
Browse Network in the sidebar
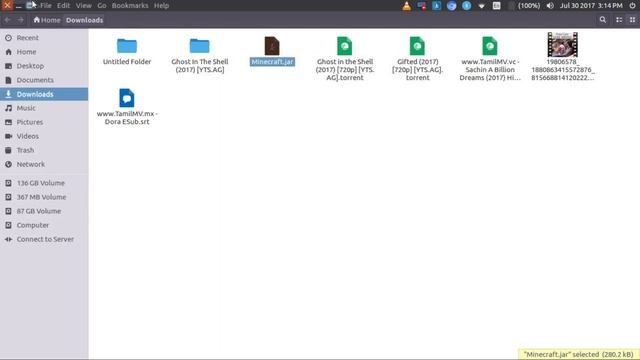pyautogui.click(x=44, y=164)
